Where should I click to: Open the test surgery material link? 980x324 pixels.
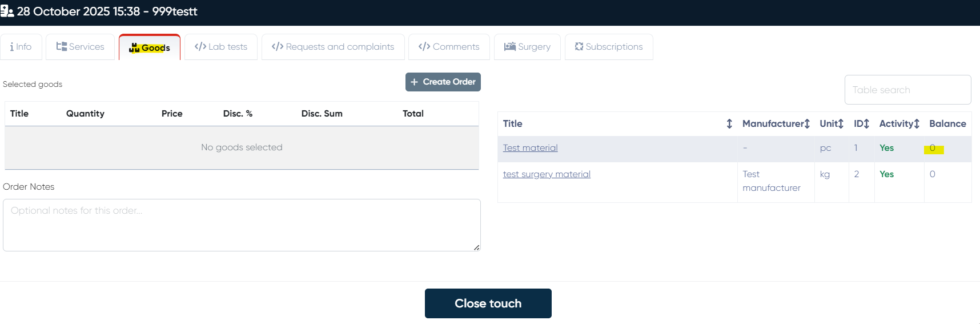[547, 174]
